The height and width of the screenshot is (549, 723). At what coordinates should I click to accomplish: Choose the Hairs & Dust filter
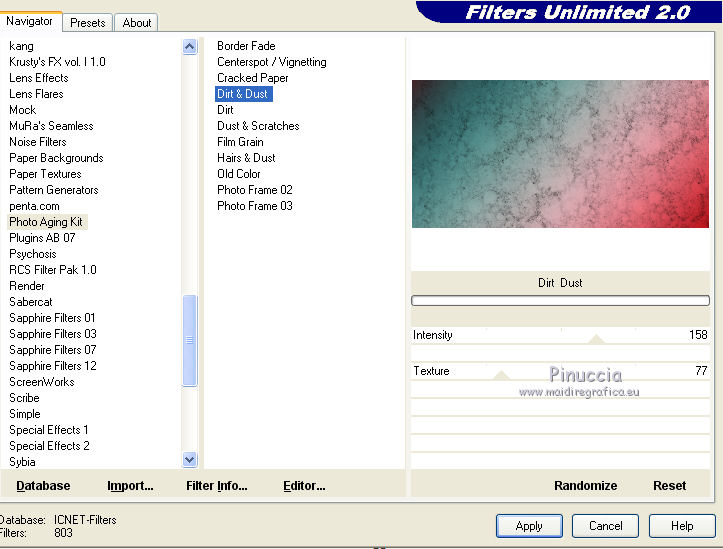[246, 158]
